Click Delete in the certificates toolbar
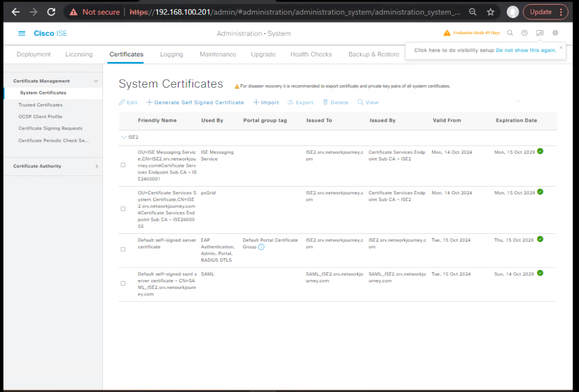This screenshot has width=579, height=392. pos(336,102)
